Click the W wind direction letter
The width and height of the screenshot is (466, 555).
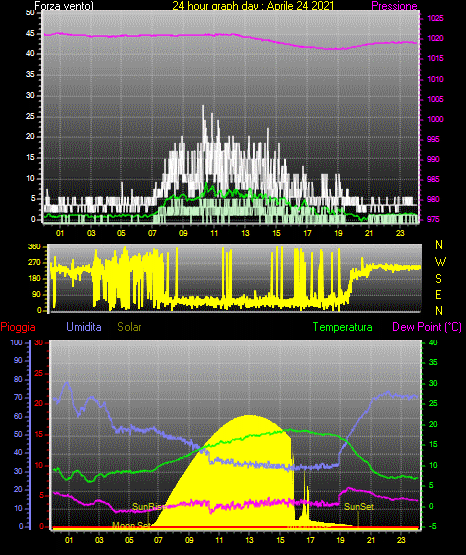pyautogui.click(x=440, y=262)
